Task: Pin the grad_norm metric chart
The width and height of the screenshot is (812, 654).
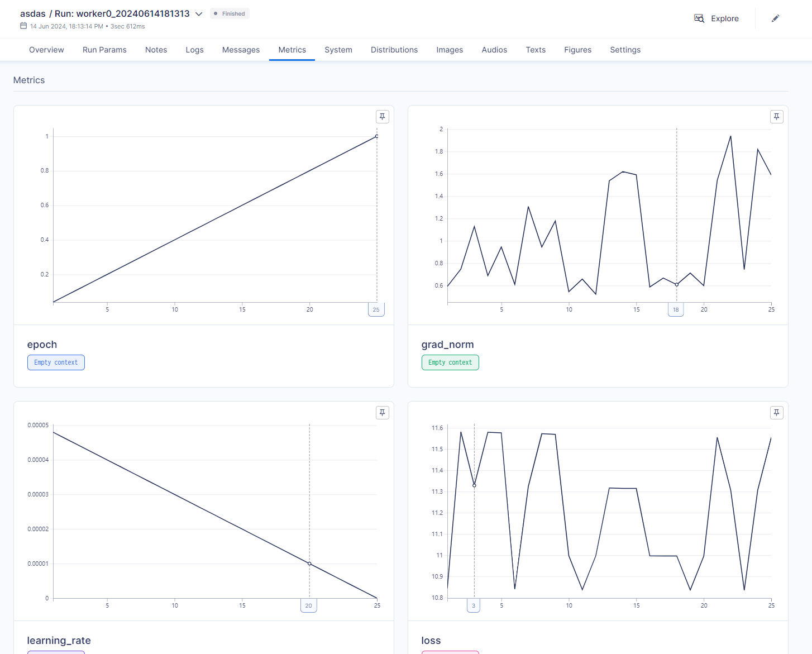Action: (776, 117)
